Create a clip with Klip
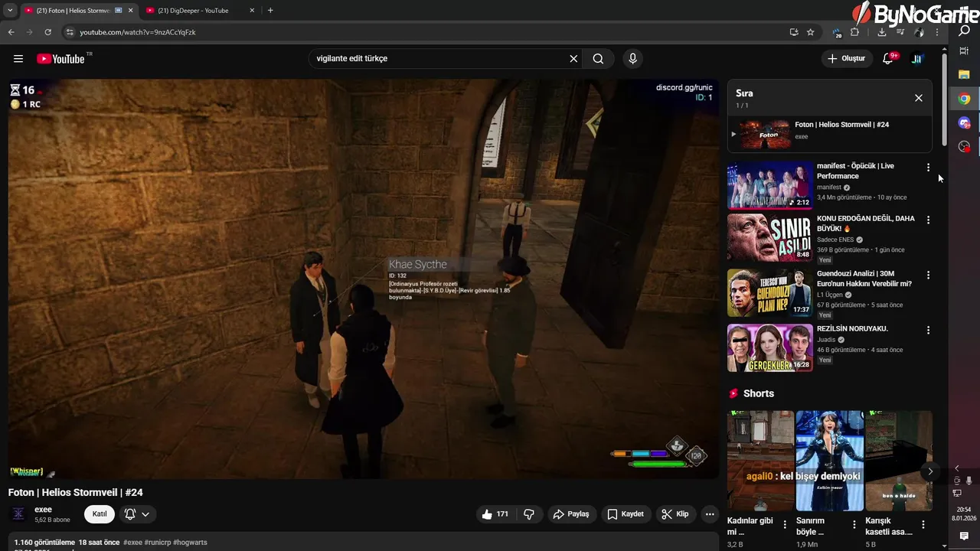The height and width of the screenshot is (551, 980). point(676,514)
